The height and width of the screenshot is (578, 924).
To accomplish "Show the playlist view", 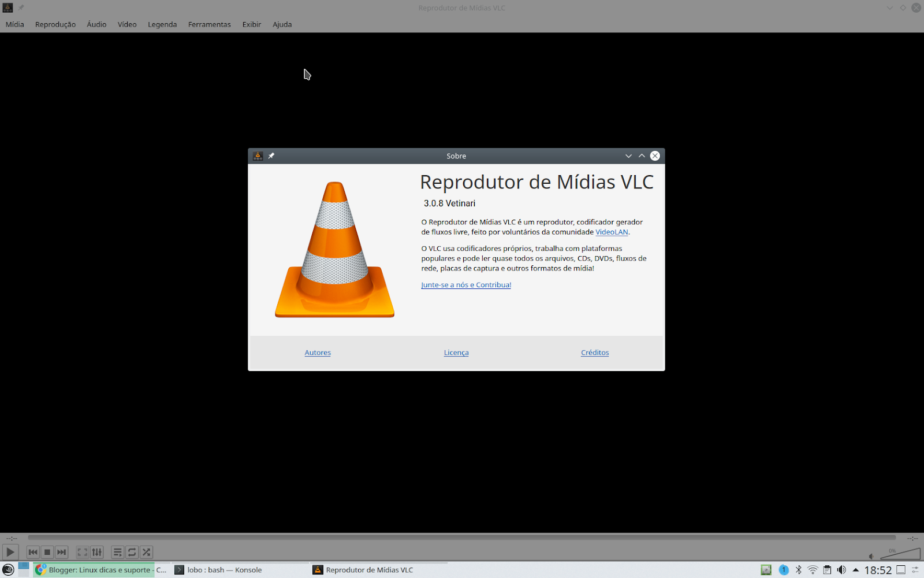I will 117,552.
